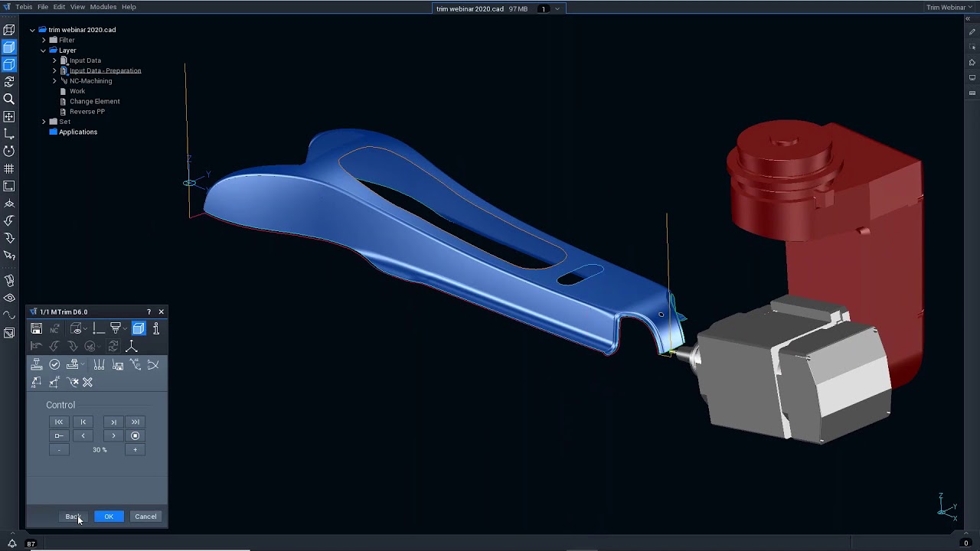Open the Edit menu

(x=59, y=7)
